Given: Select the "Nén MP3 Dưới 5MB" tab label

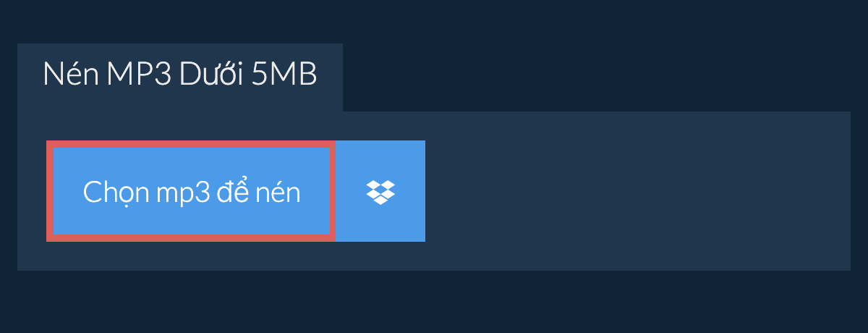Looking at the screenshot, I should click(180, 75).
